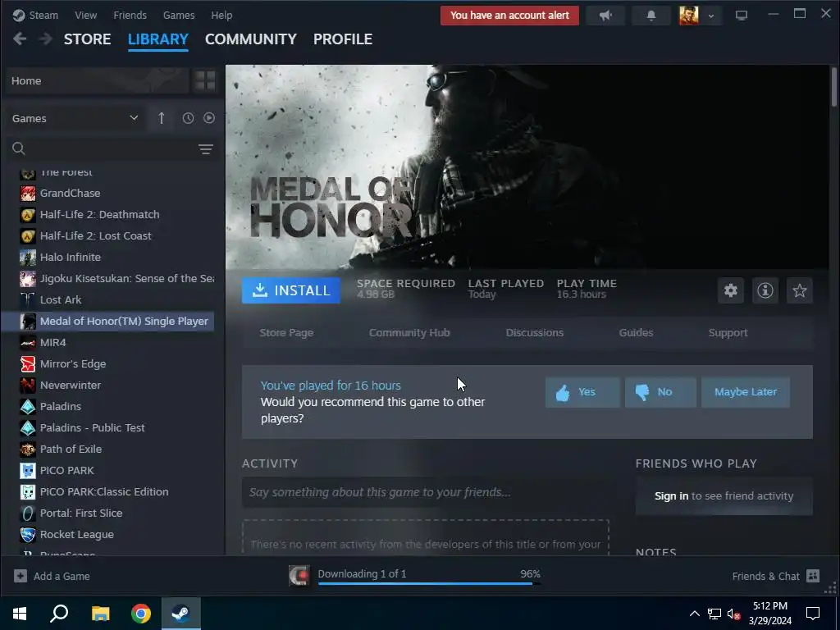This screenshot has height=630, width=840.
Task: Go to the COMMUNITY tab
Action: pyautogui.click(x=251, y=39)
